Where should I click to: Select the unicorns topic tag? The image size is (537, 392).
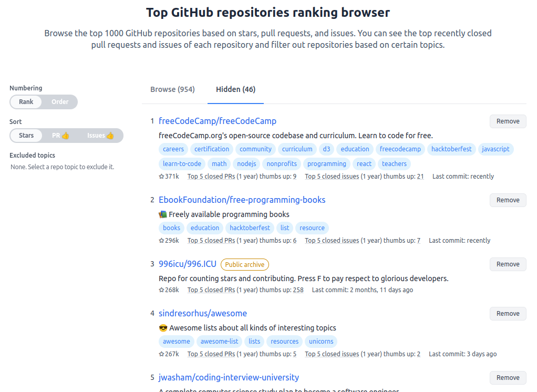tap(321, 342)
